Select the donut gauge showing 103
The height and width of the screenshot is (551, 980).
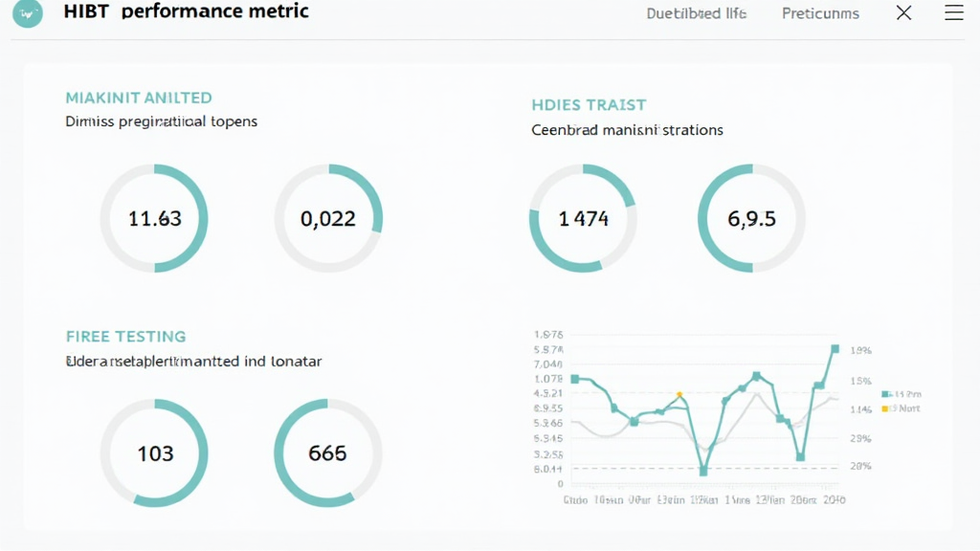tap(154, 452)
